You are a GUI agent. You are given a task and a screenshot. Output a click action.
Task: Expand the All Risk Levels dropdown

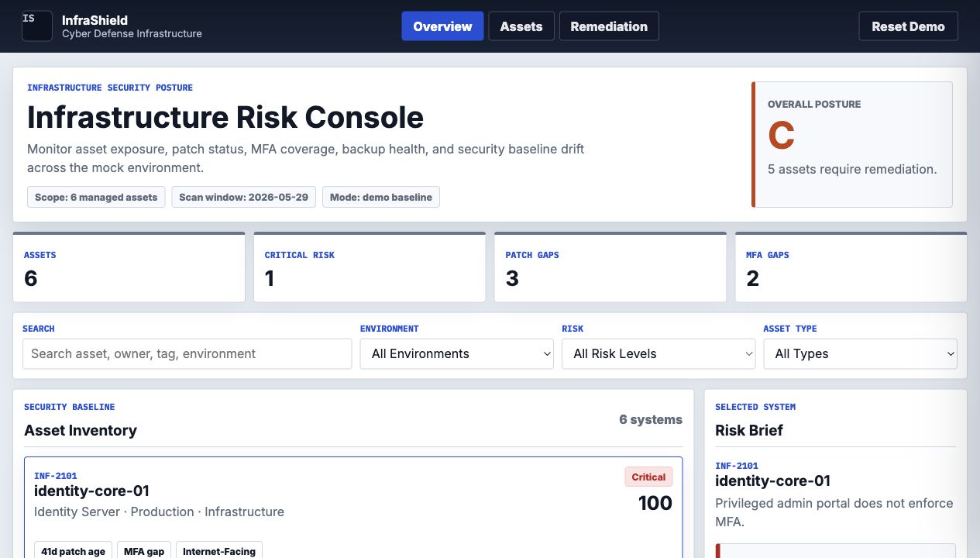click(658, 353)
